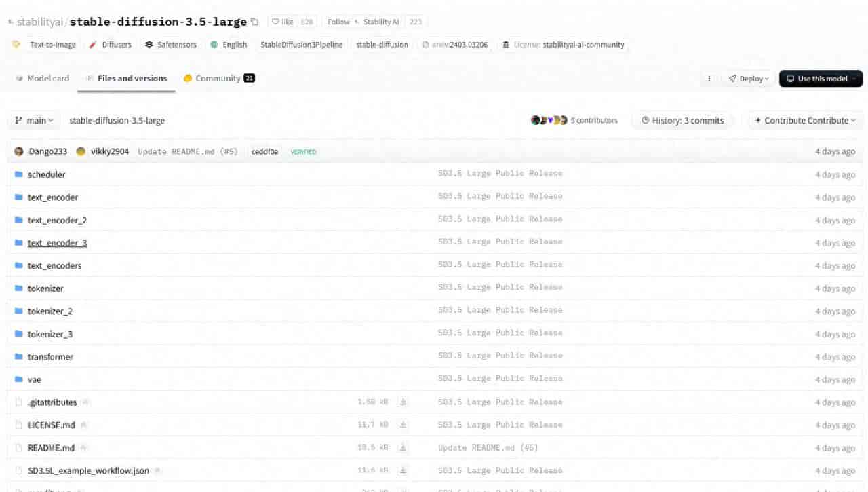868x492 pixels.
Task: Open History: 3 commits
Action: [682, 121]
